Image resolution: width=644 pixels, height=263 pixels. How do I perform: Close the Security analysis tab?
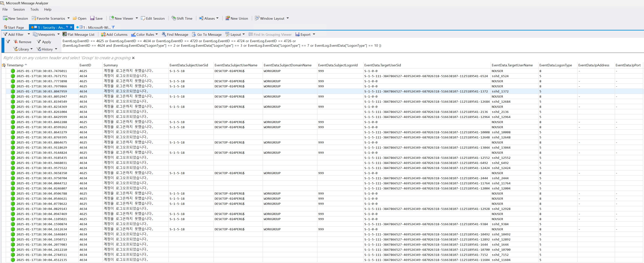pos(71,27)
